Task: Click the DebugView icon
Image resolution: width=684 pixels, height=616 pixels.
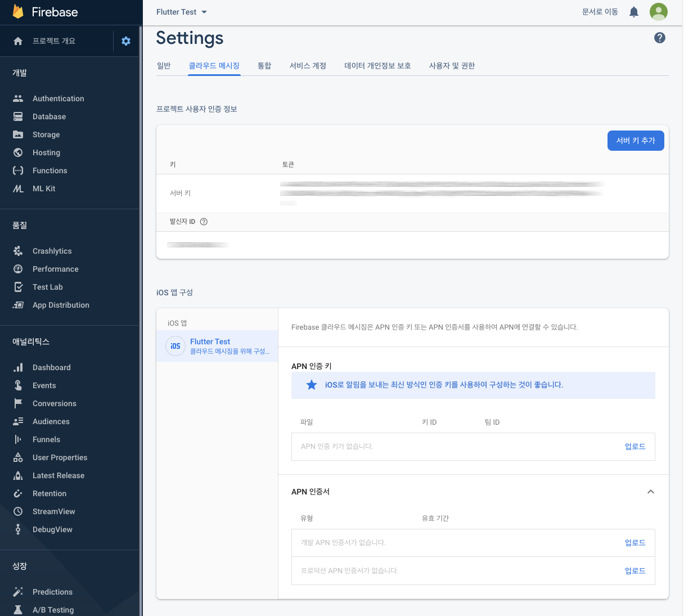Action: 18,529
